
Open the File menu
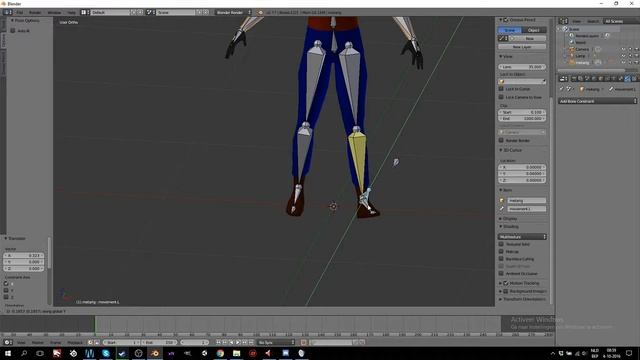pos(20,13)
